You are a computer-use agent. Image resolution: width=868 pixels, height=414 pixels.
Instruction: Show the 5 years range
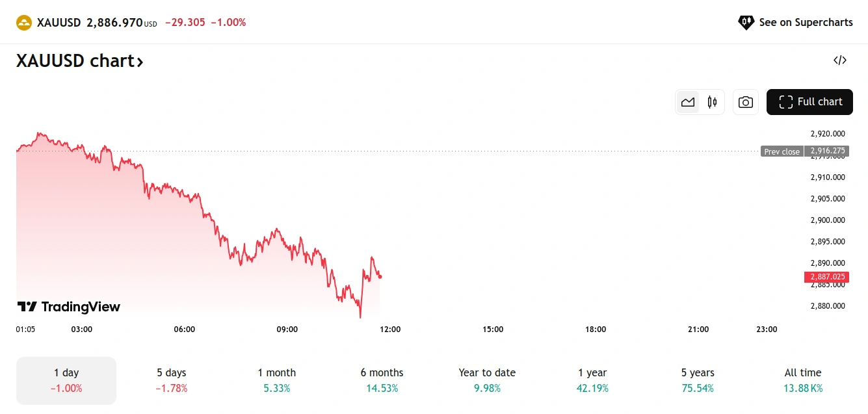click(698, 380)
